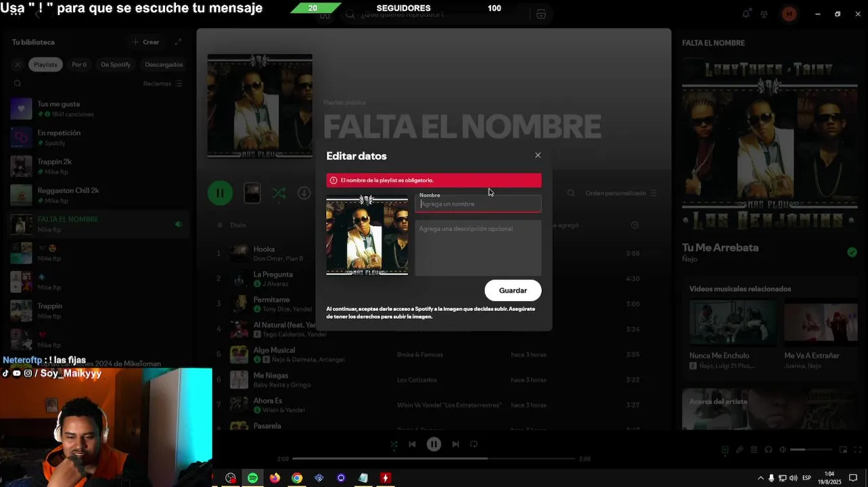Open the Broke & Famous album link
The image size is (868, 487).
(x=419, y=354)
